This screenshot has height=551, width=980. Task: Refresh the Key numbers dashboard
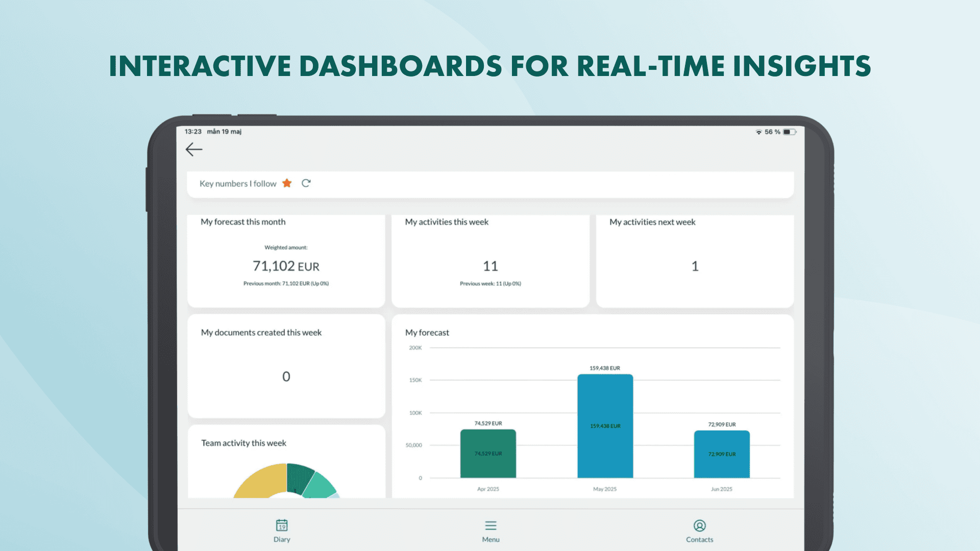[x=306, y=183]
